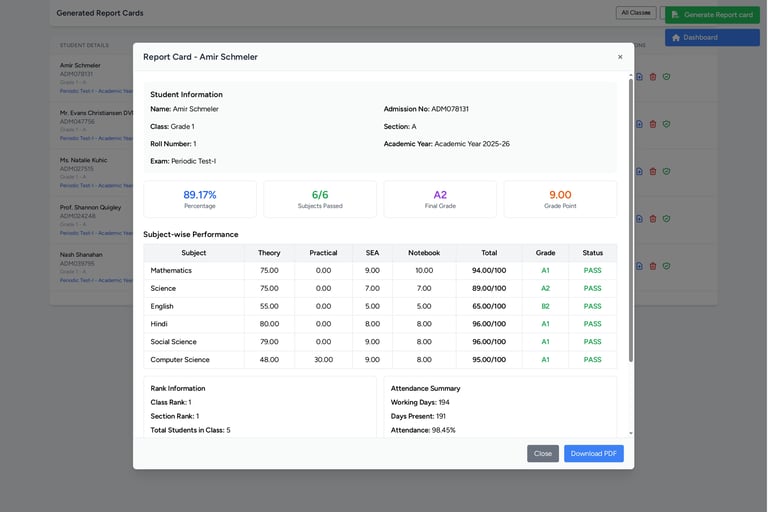Open Dashboard from the blue button

point(712,38)
